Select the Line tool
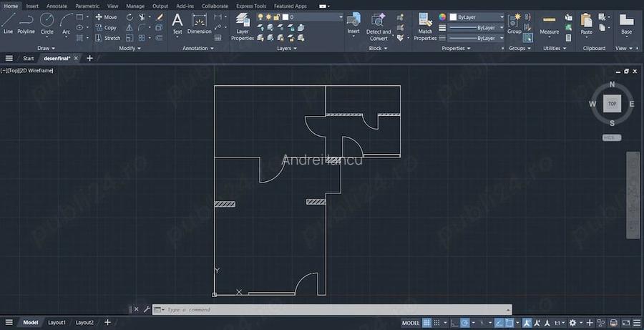The height and width of the screenshot is (330, 644). [x=8, y=24]
